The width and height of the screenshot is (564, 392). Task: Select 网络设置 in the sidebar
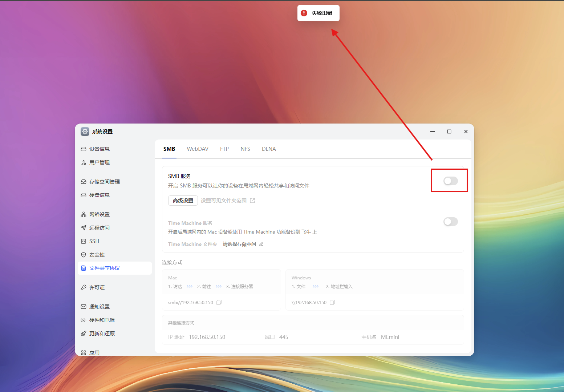pyautogui.click(x=99, y=214)
